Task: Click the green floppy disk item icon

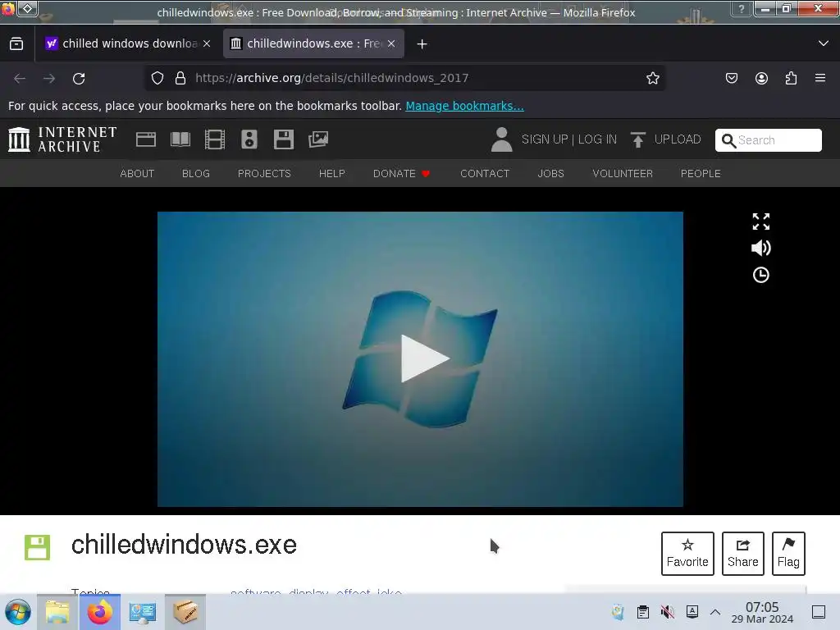Action: click(x=38, y=547)
